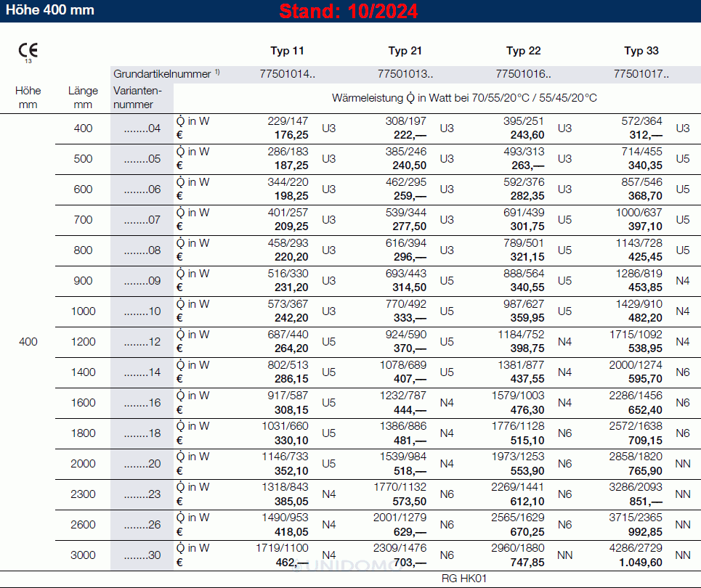Screen dimensions: 701x588
Task: Click the red 'Stand: 10/2024' text
Action: [x=349, y=12]
